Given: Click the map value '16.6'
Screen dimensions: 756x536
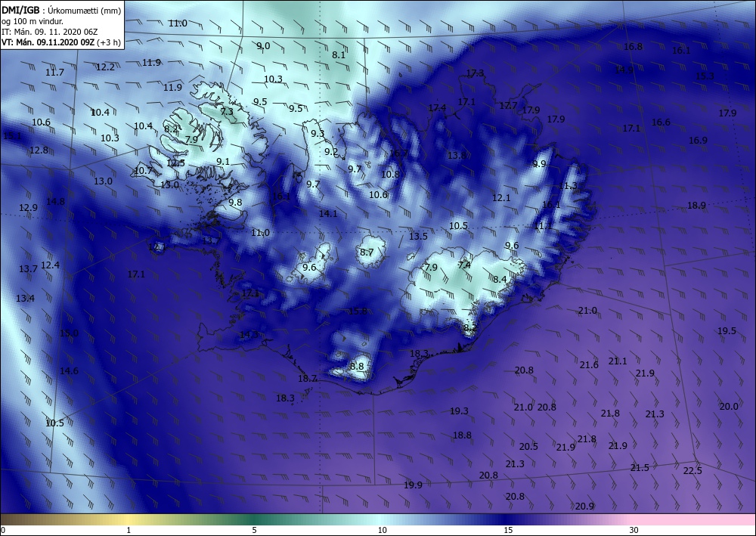Looking at the screenshot, I should click(661, 122).
